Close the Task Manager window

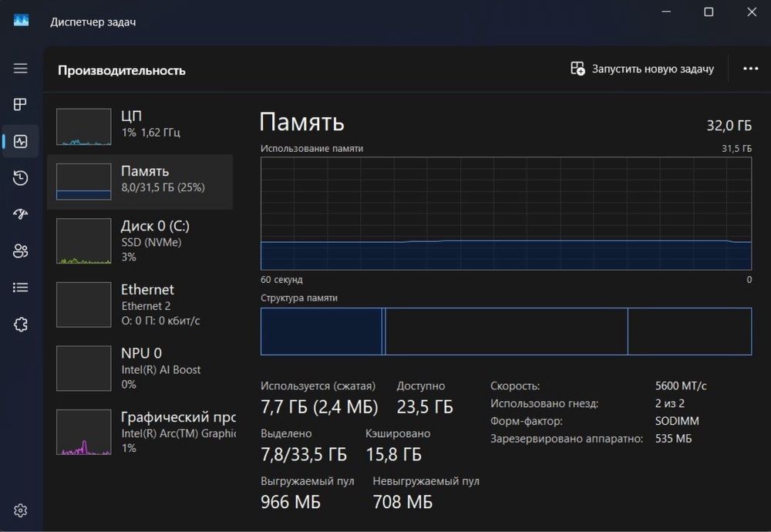(x=752, y=12)
